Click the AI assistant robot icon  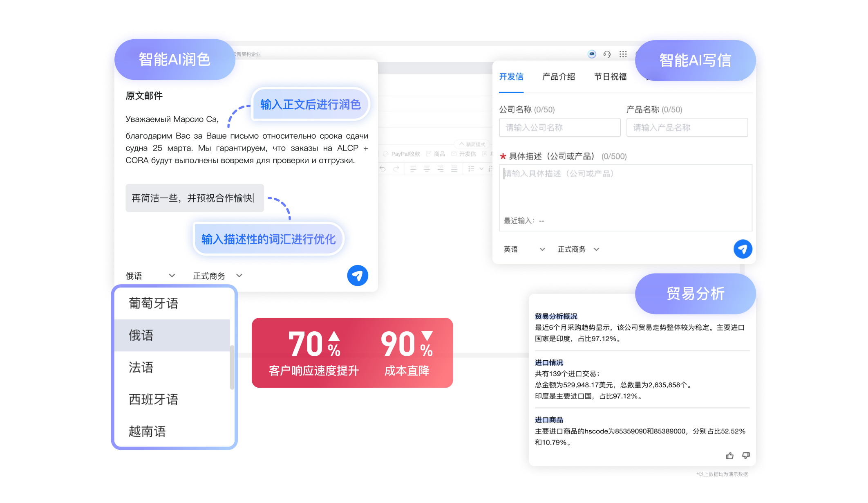[x=591, y=54]
